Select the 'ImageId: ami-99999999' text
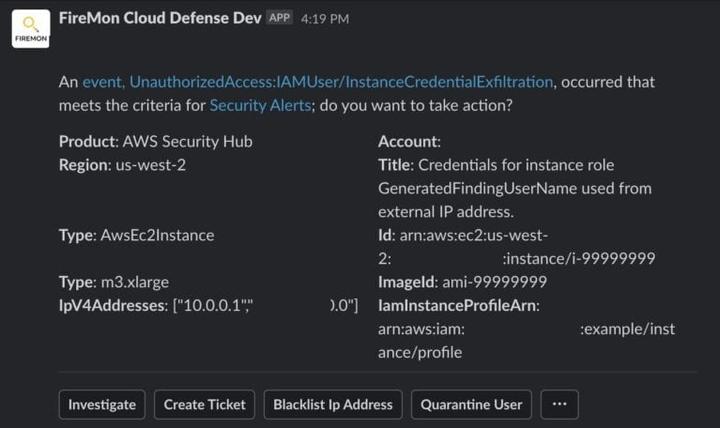This screenshot has width=720, height=428. click(462, 282)
